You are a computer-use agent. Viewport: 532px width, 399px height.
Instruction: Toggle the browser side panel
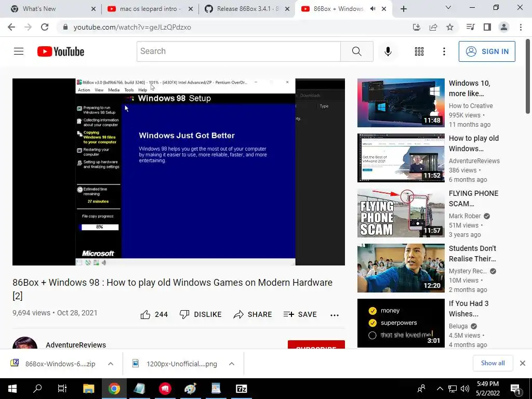point(487,27)
